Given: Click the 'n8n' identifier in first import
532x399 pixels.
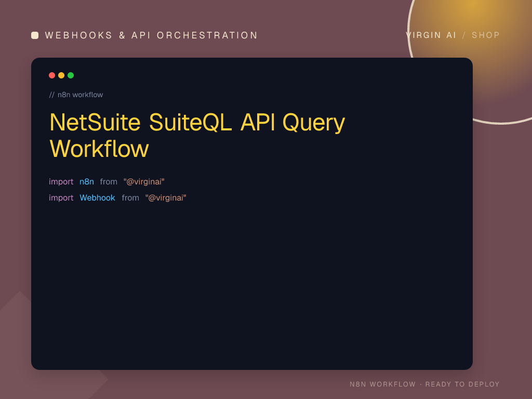Looking at the screenshot, I should (87, 182).
